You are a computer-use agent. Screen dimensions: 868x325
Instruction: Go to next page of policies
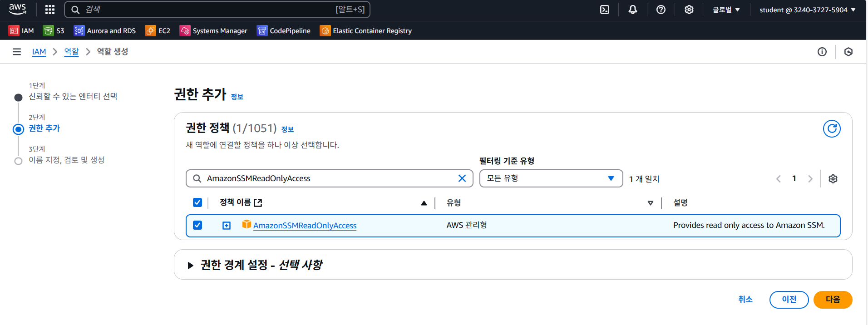[x=810, y=179]
